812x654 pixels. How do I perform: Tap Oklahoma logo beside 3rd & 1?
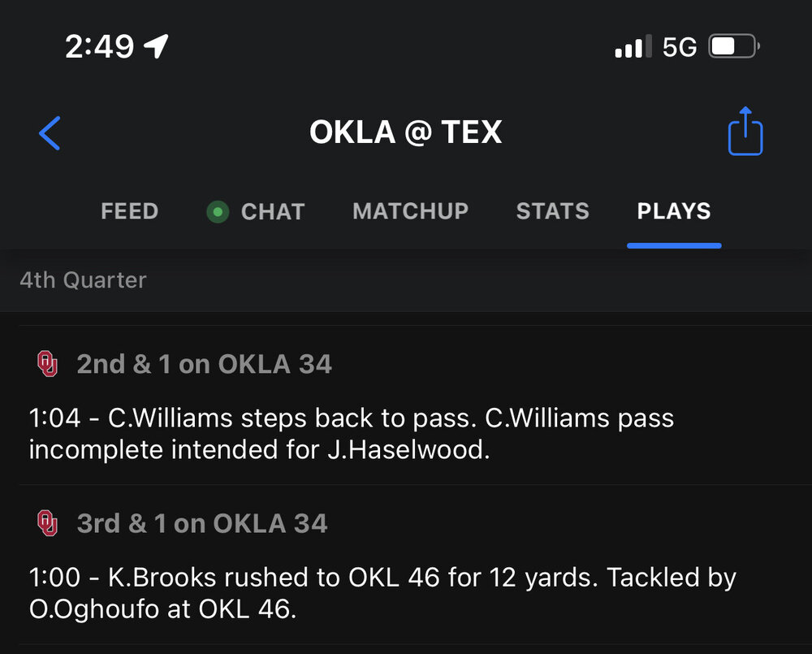pyautogui.click(x=48, y=522)
